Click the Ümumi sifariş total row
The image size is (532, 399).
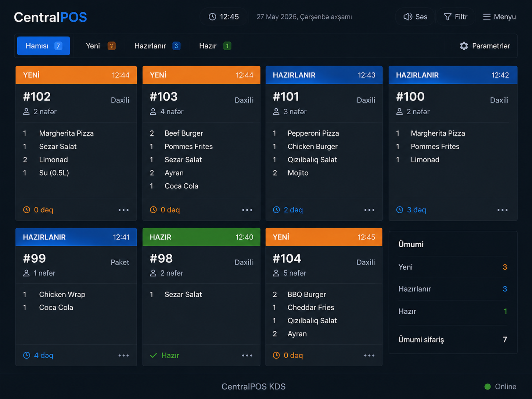pos(453,339)
